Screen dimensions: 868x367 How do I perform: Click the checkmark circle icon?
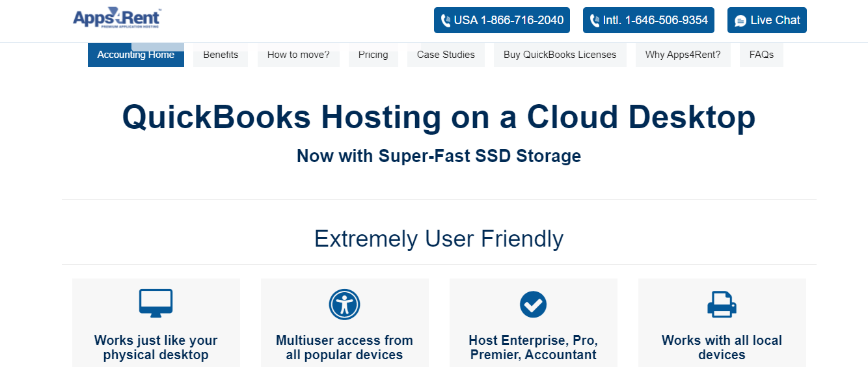click(x=533, y=304)
